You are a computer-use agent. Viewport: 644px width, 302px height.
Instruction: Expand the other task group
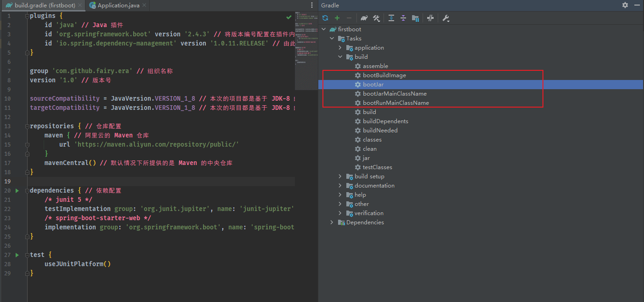click(x=340, y=204)
